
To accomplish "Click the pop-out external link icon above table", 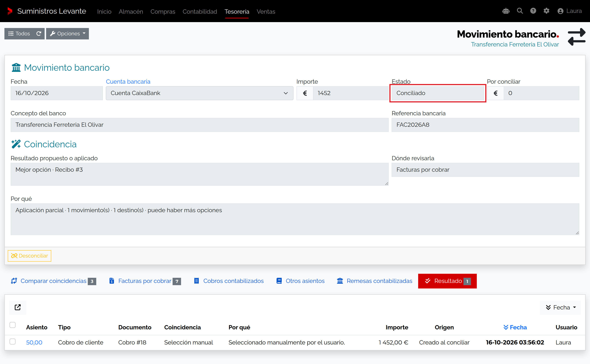I will click(18, 307).
